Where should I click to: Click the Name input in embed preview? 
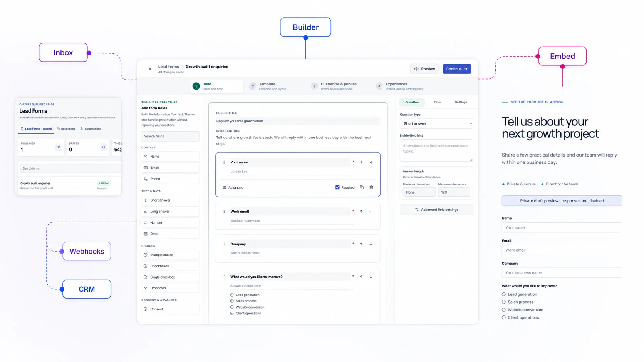tap(562, 227)
